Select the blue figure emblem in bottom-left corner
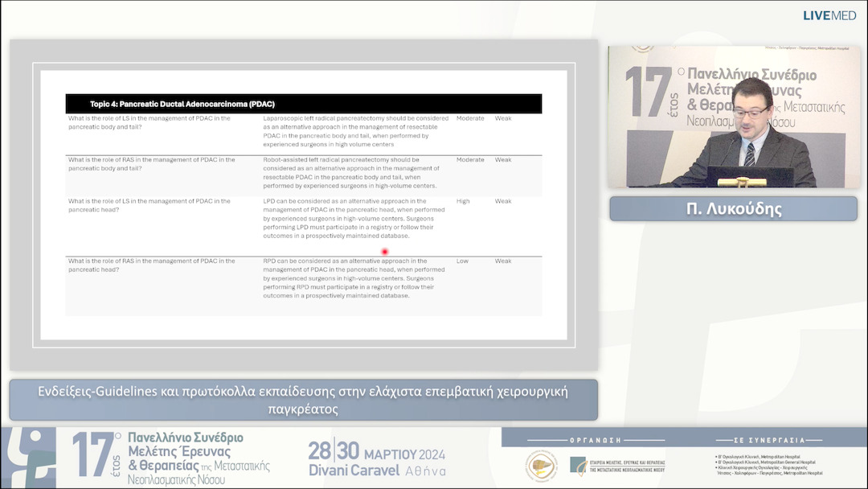 pos(34,455)
